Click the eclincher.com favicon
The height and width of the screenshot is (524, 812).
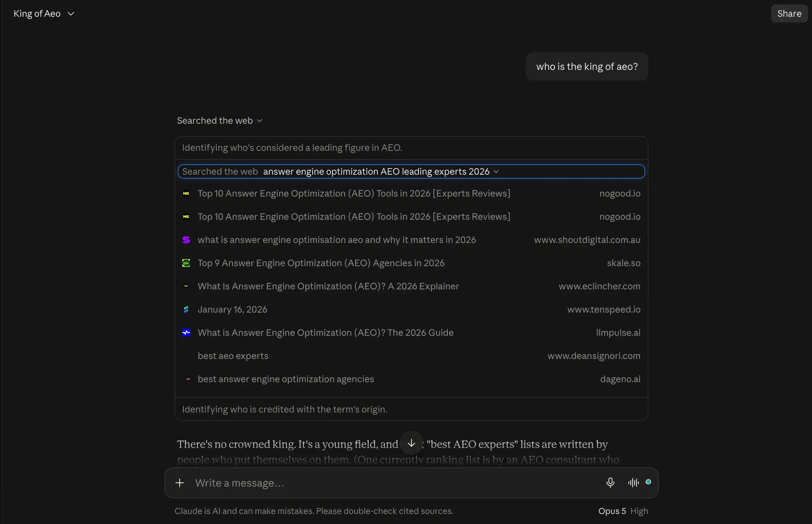[186, 286]
